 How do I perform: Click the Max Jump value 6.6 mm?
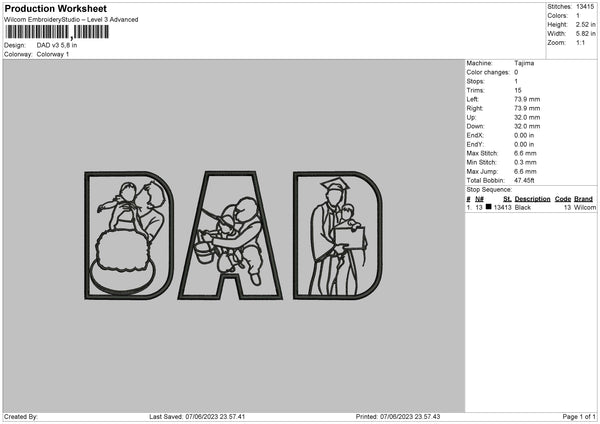point(525,171)
